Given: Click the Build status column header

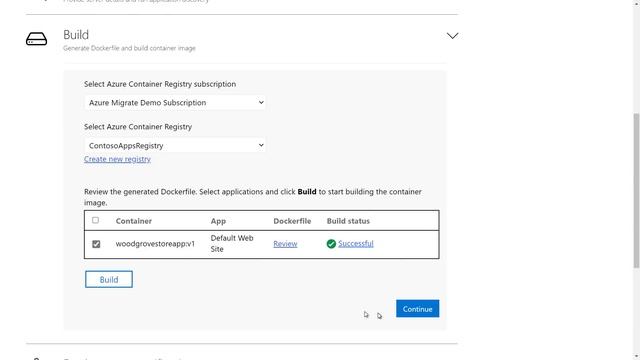Looking at the screenshot, I should pos(348,221).
